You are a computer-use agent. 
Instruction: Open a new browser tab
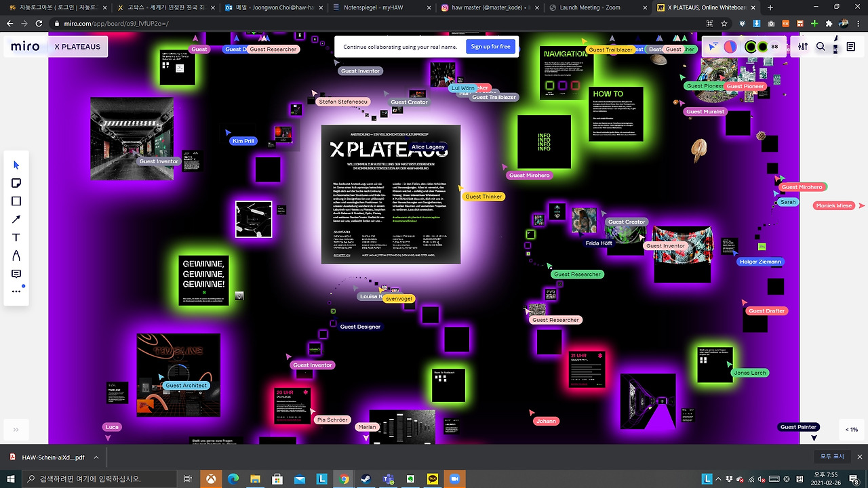tap(770, 7)
